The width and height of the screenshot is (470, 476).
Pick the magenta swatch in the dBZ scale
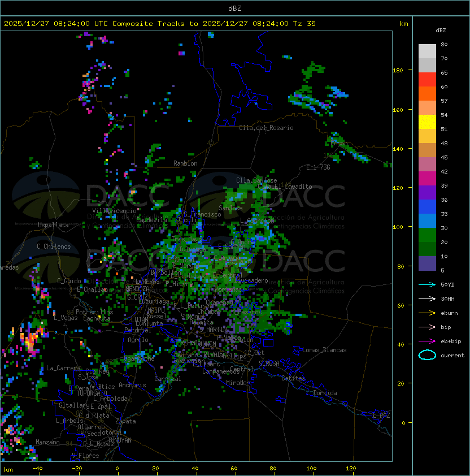(x=427, y=179)
